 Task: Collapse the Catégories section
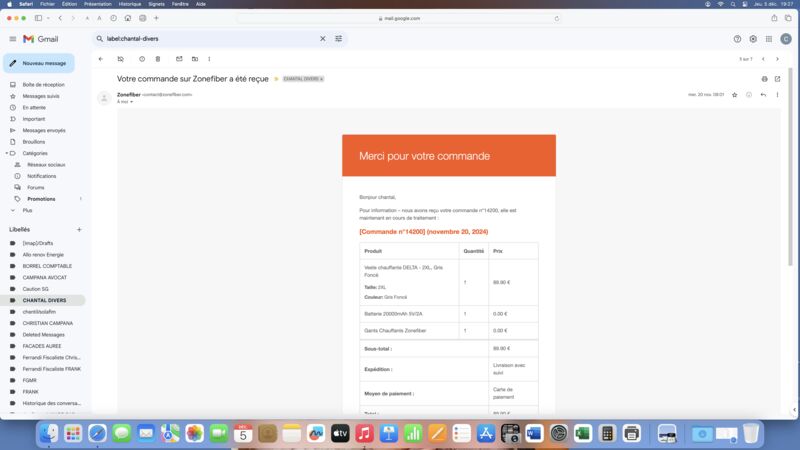(7, 153)
